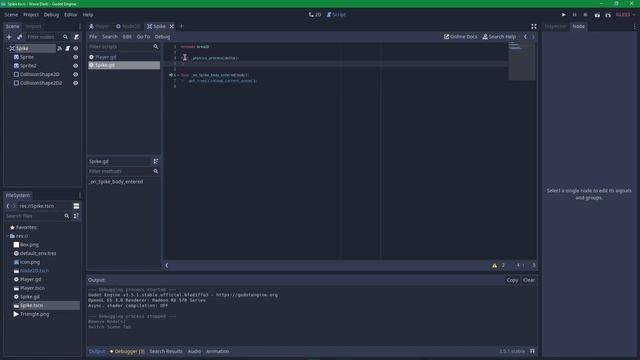This screenshot has height=360, width=640.
Task: Open the FileSystem dock options menu
Action: [x=80, y=195]
